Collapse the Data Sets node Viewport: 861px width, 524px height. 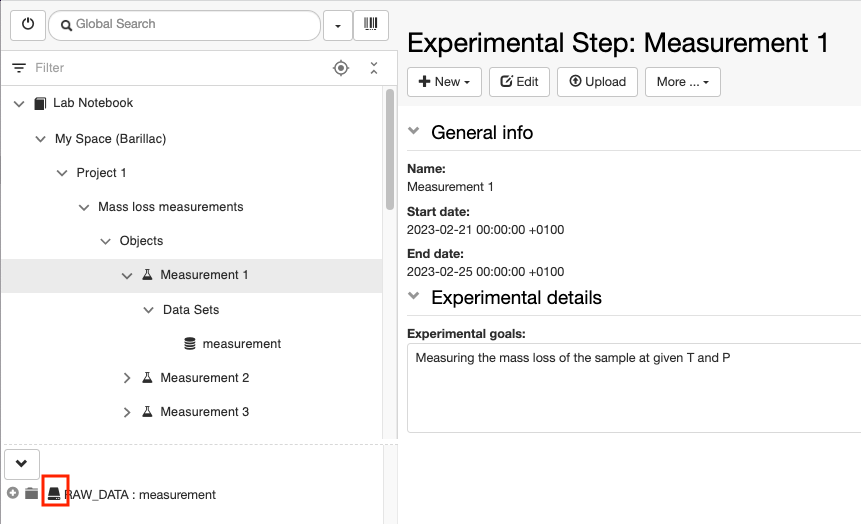click(148, 310)
